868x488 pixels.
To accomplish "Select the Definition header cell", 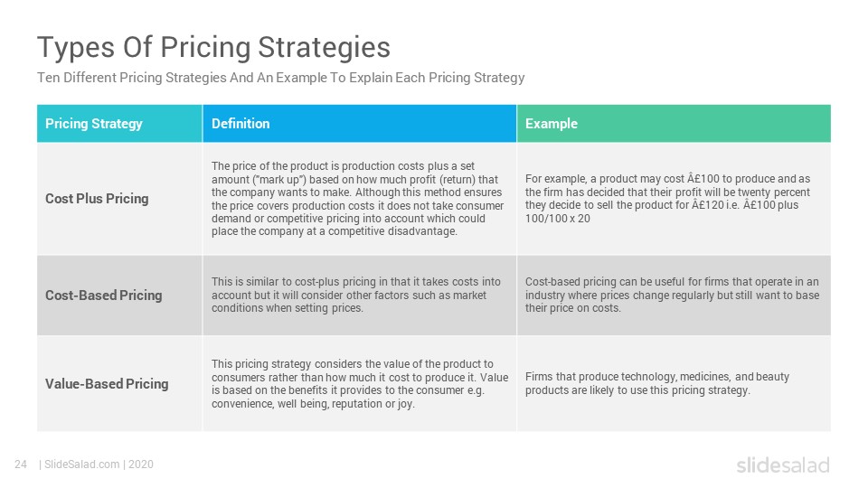I will point(360,124).
